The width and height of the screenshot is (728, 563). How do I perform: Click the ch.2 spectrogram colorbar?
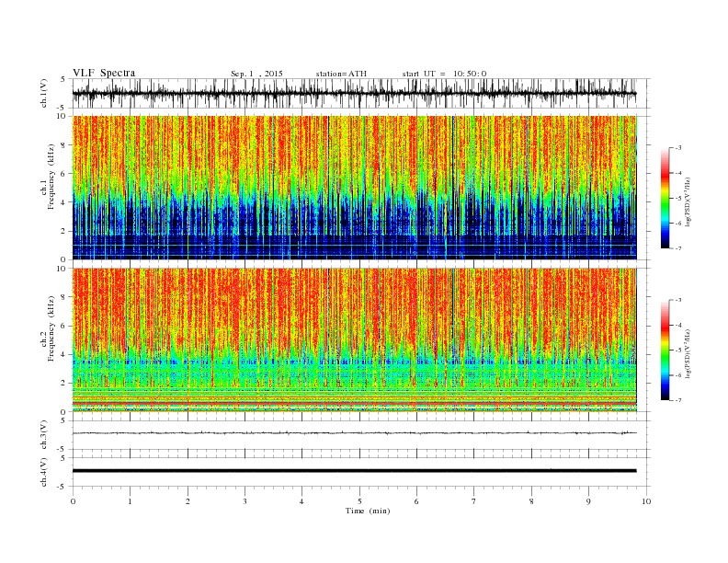665,350
